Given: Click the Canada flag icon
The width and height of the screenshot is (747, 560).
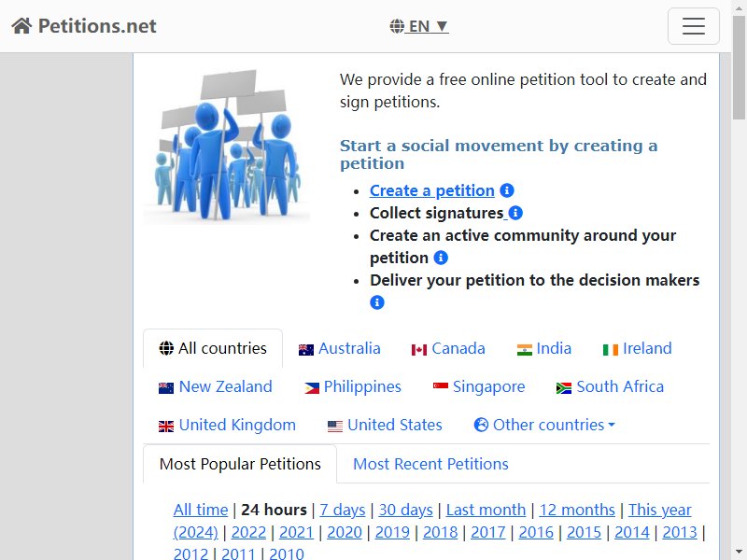Looking at the screenshot, I should (418, 350).
